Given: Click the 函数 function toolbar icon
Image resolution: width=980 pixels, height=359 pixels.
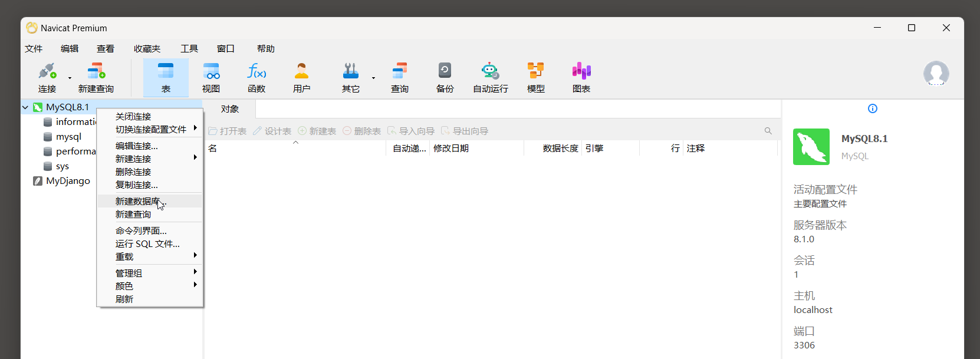Looking at the screenshot, I should point(256,77).
